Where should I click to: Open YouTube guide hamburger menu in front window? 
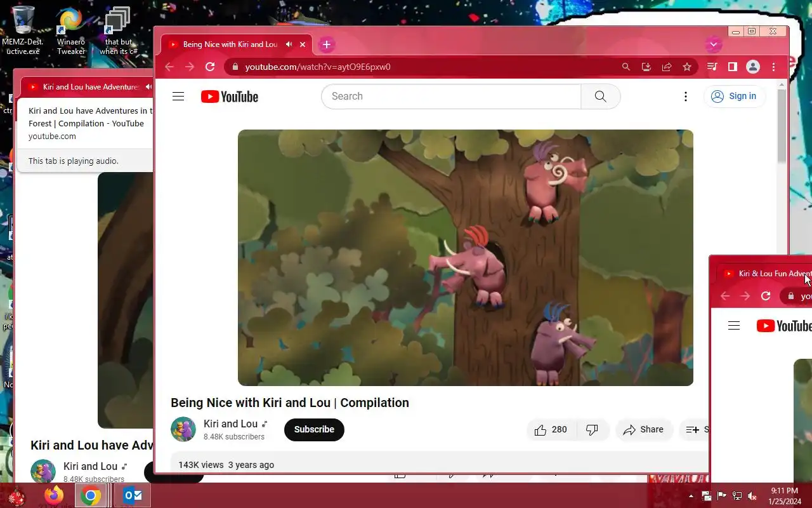(178, 97)
